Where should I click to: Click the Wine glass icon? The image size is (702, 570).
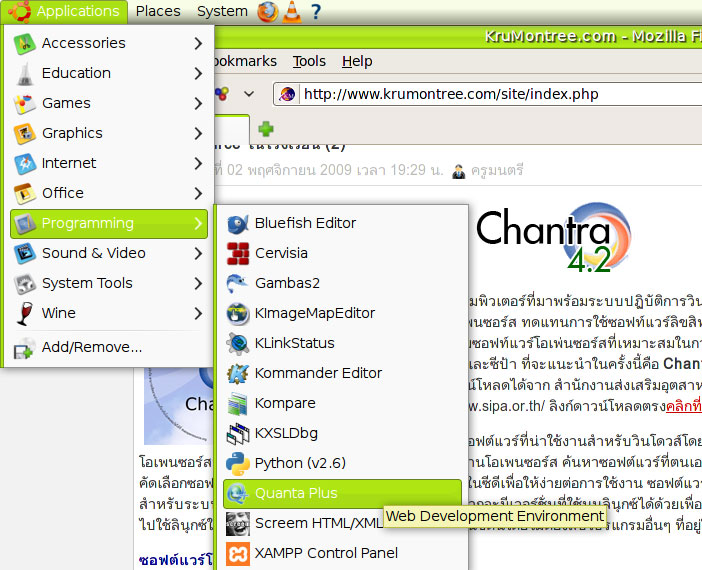click(25, 313)
